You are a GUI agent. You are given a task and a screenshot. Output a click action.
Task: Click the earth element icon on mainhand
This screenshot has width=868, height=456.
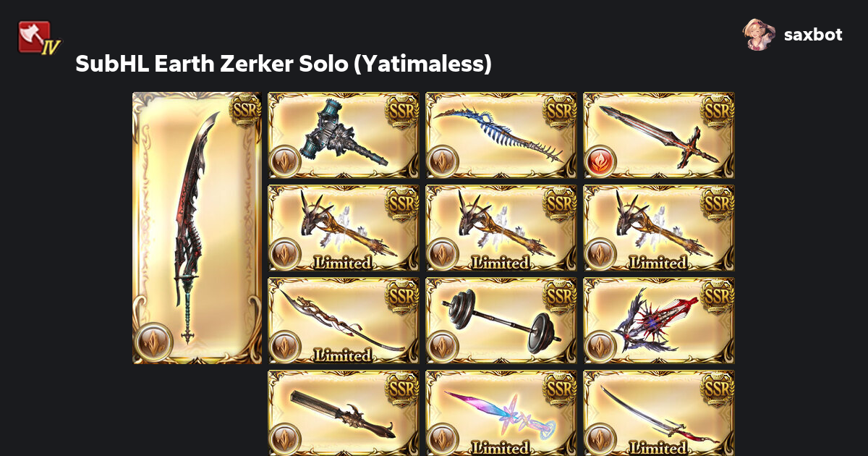[x=153, y=342]
